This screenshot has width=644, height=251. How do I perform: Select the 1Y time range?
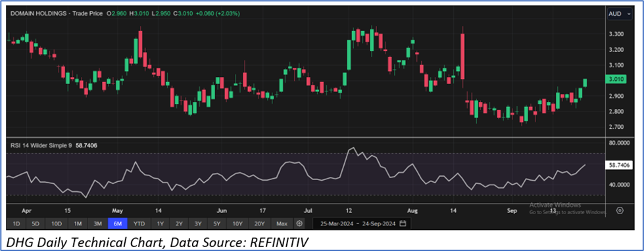[x=161, y=223]
